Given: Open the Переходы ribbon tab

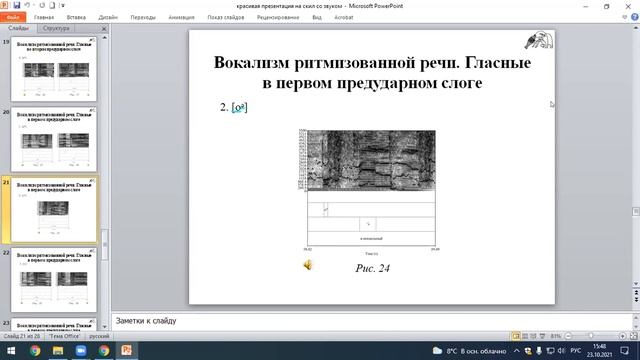Looking at the screenshot, I should click(x=143, y=18).
